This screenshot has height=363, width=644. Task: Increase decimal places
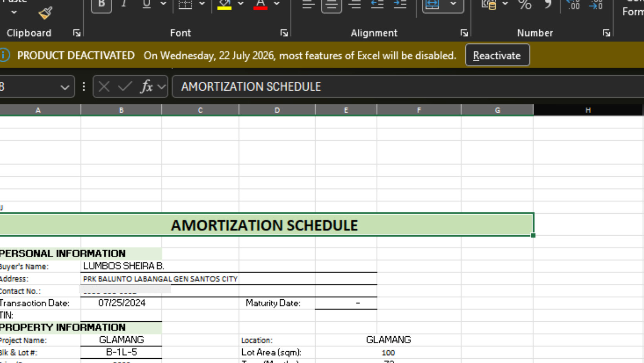coord(573,5)
